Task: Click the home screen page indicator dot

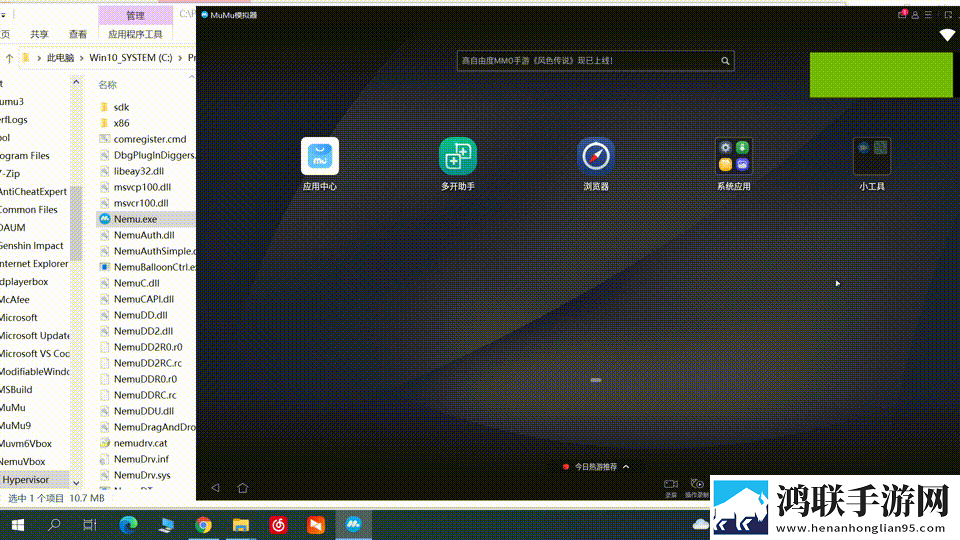Action: coord(596,380)
